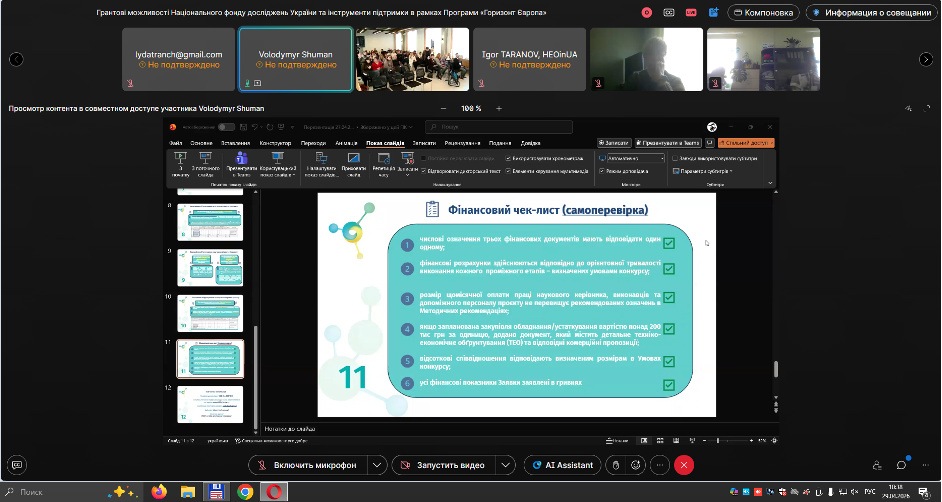
Task: Launch the AI Assistant
Action: [x=562, y=465]
